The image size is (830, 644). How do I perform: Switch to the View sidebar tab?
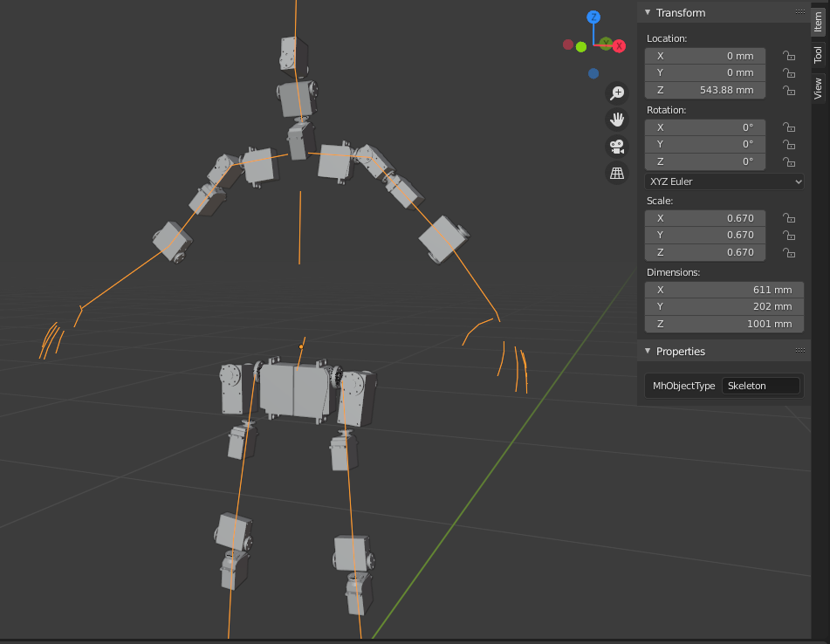click(x=819, y=88)
